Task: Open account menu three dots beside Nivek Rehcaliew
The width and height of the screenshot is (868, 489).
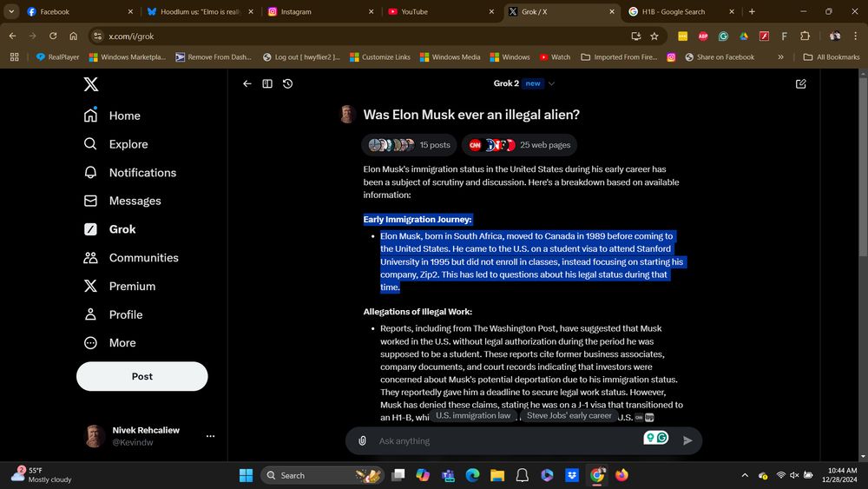Action: click(x=210, y=436)
